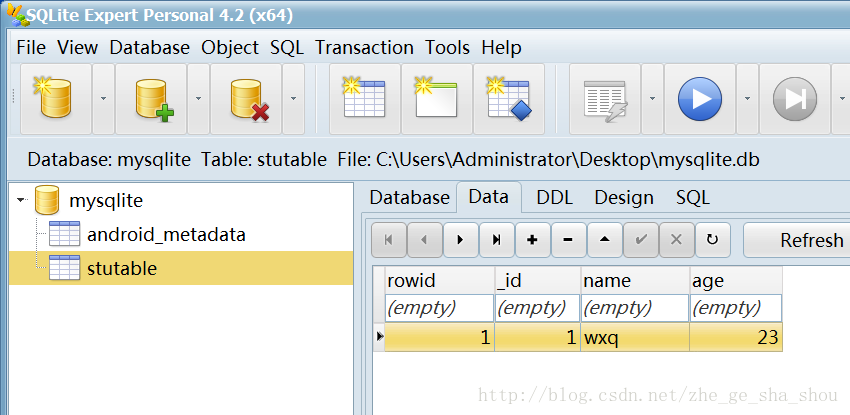The image size is (850, 415).
Task: Click the New Database cylinder icon
Action: click(56, 99)
